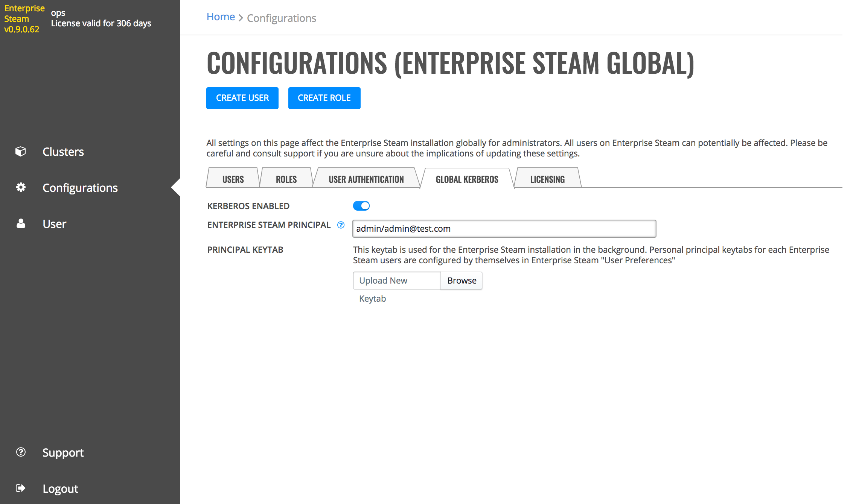Click the Create Role button
The image size is (859, 504).
coord(324,98)
